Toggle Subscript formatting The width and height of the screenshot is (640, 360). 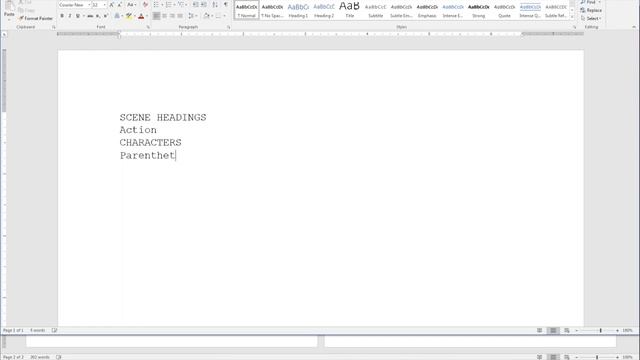point(98,16)
